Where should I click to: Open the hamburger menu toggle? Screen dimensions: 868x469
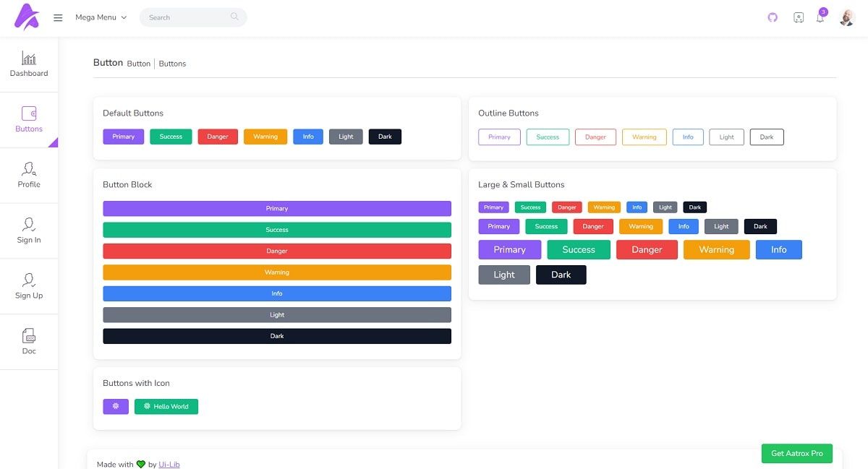coord(58,17)
